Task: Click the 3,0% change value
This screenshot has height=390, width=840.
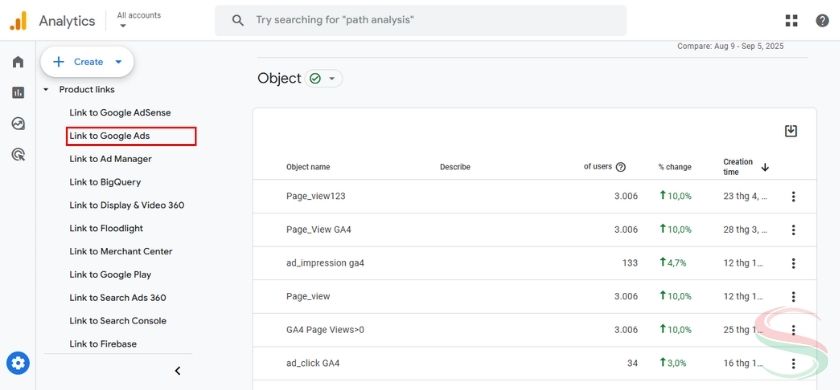Action: 673,363
